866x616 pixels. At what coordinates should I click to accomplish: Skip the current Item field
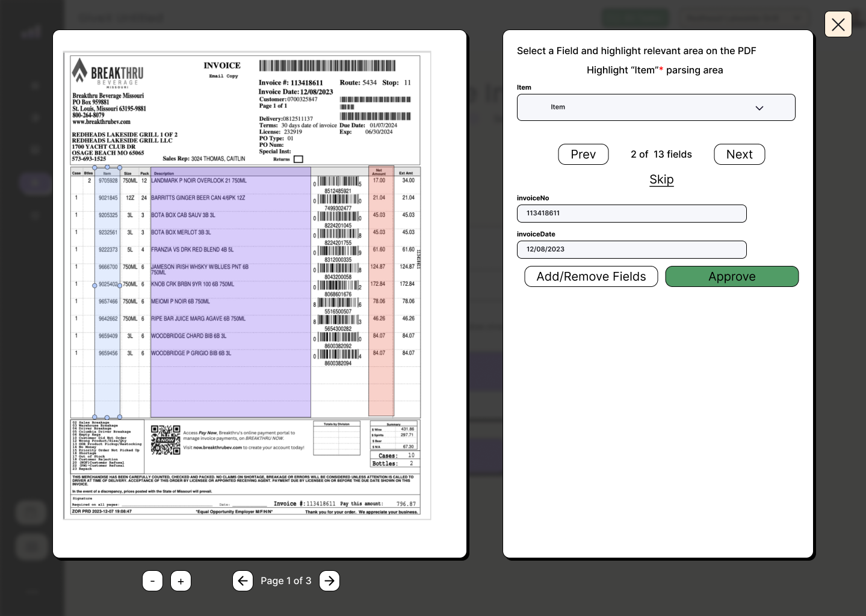(x=661, y=179)
